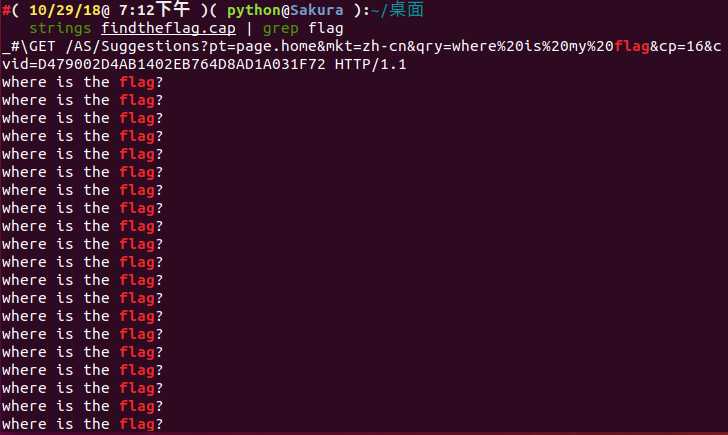
Task: Click the _#\GET request method text
Action: point(29,47)
